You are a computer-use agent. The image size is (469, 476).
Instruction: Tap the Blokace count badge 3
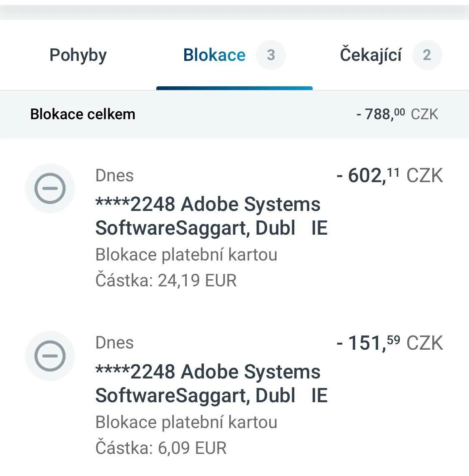tap(271, 55)
